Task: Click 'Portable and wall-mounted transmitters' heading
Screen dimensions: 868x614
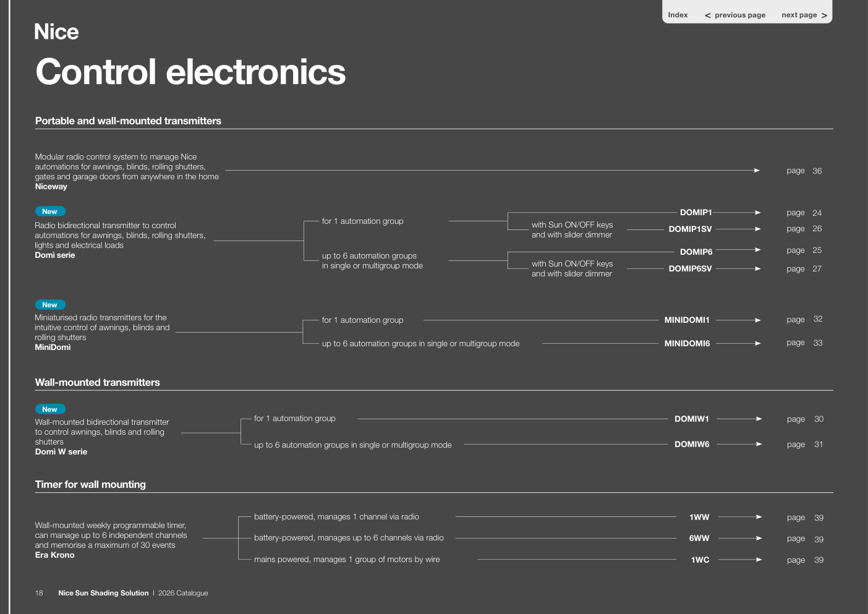Action: pyautogui.click(x=128, y=121)
